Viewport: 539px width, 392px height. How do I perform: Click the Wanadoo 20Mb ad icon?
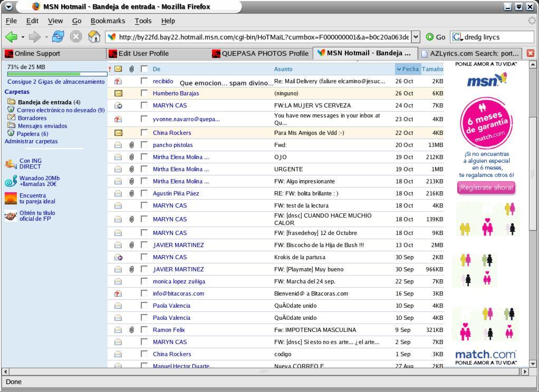click(11, 181)
